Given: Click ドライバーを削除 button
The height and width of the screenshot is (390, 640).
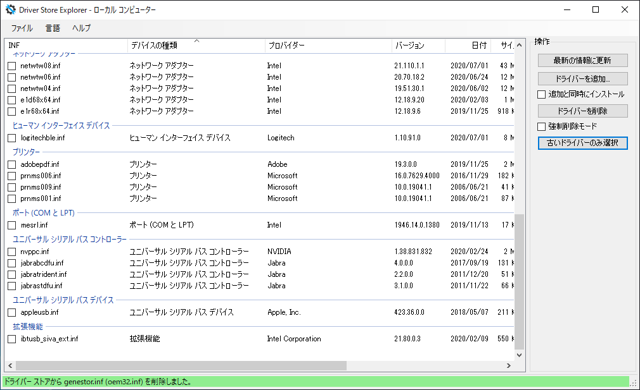Looking at the screenshot, I should (x=582, y=111).
